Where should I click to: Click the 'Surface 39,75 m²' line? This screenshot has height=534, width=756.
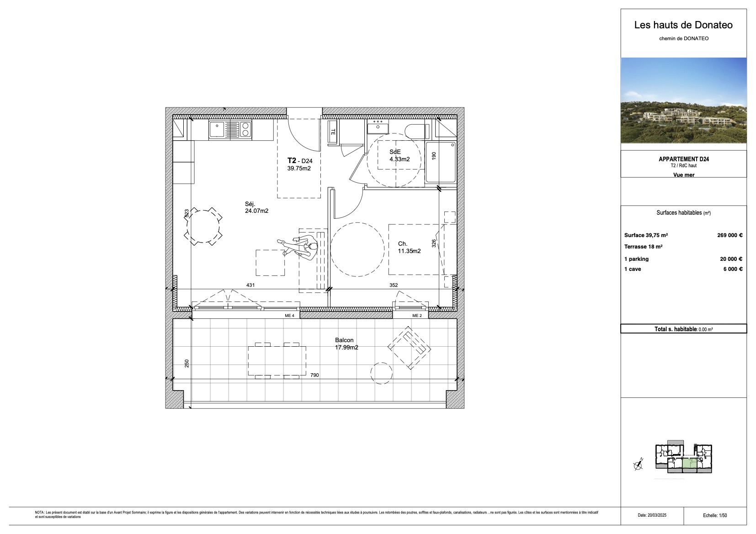click(646, 235)
